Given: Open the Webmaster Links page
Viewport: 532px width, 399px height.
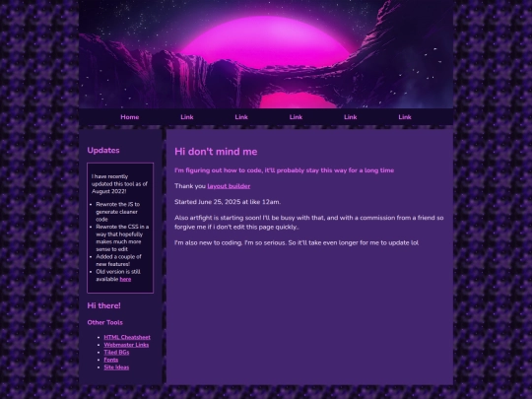Looking at the screenshot, I should pos(126,345).
